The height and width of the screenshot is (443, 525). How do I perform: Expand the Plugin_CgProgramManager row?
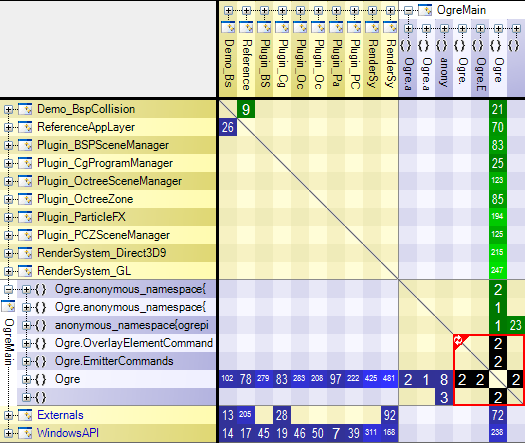[x=8, y=163]
